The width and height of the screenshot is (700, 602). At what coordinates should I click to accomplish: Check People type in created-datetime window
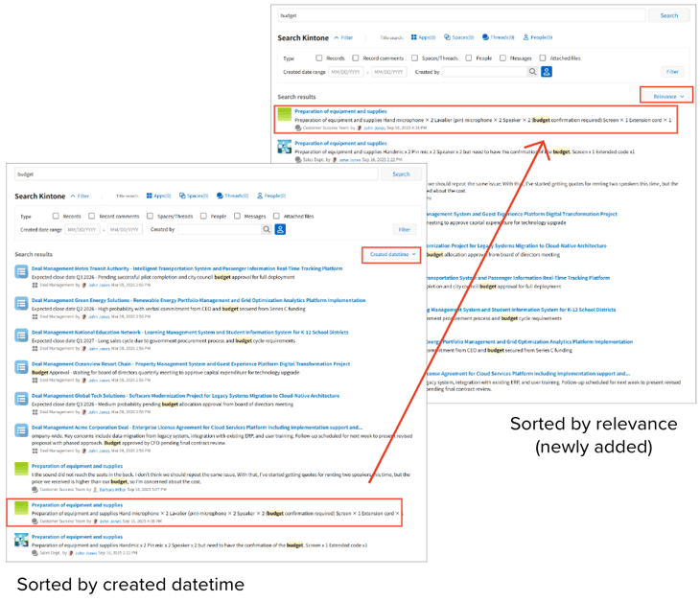pos(203,216)
